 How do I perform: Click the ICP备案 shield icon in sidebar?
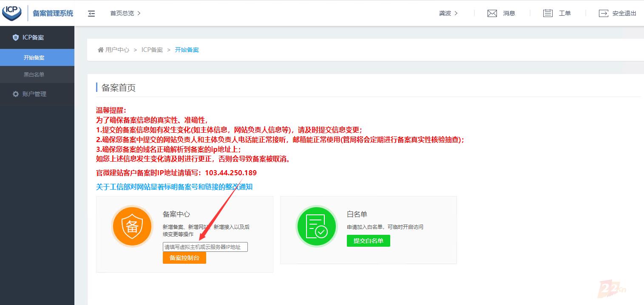[x=15, y=37]
